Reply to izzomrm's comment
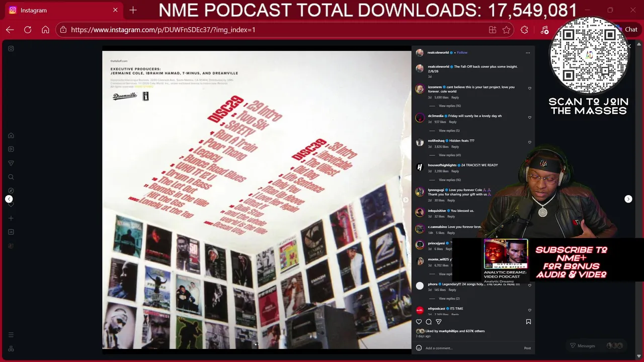 point(455,98)
